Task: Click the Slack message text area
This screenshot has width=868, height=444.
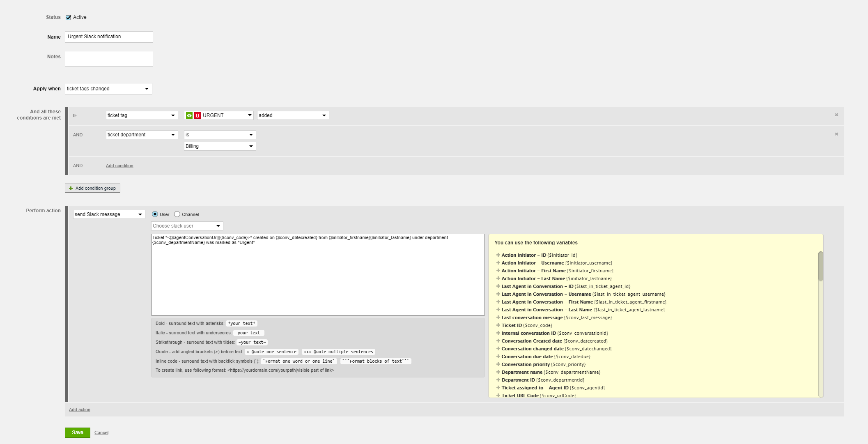Action: pos(318,275)
